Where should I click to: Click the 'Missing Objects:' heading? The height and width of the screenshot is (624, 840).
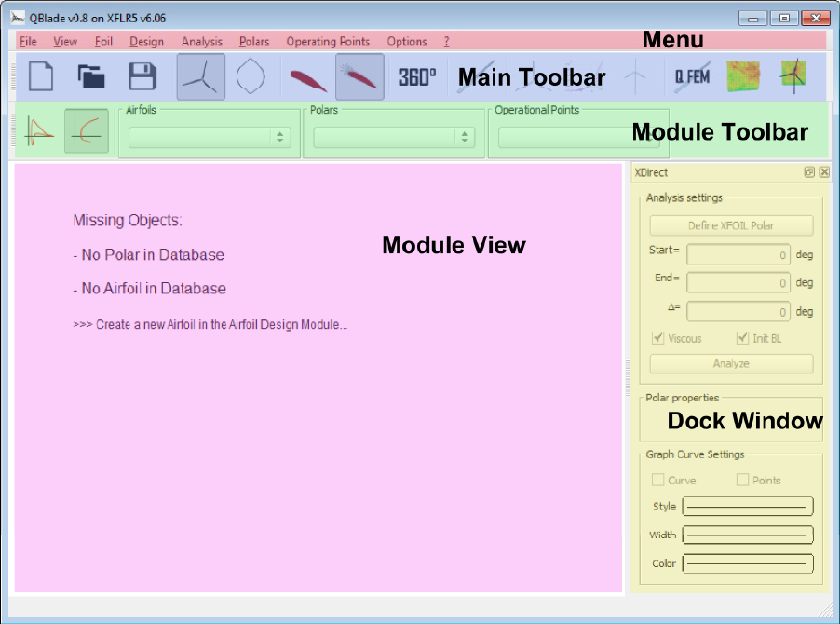tap(128, 220)
